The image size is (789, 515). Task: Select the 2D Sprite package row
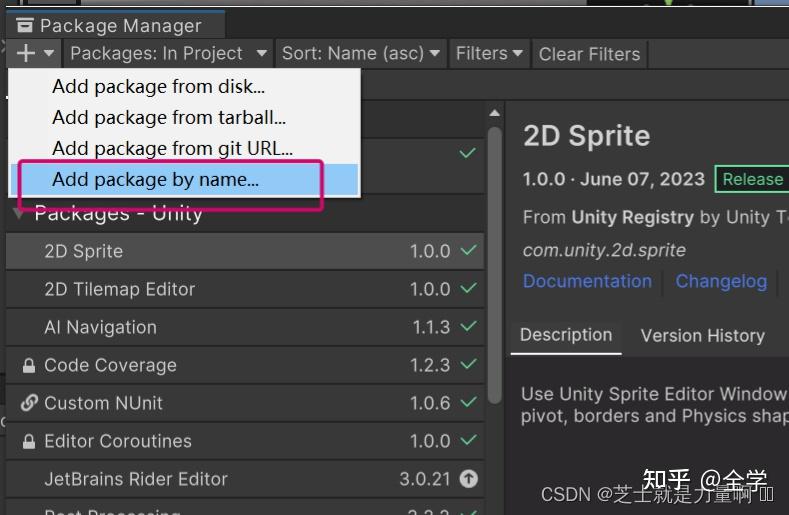245,251
